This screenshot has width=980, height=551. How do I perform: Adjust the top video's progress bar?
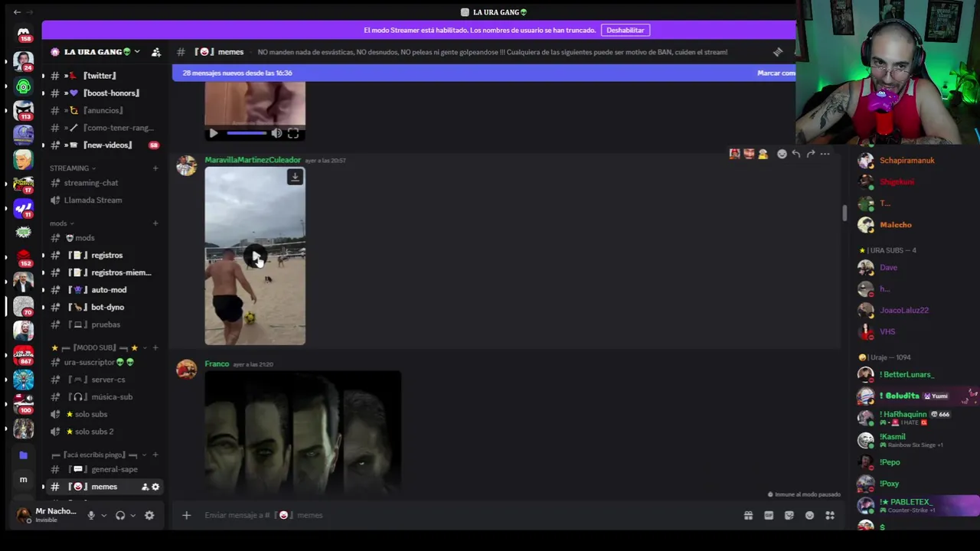pyautogui.click(x=247, y=133)
